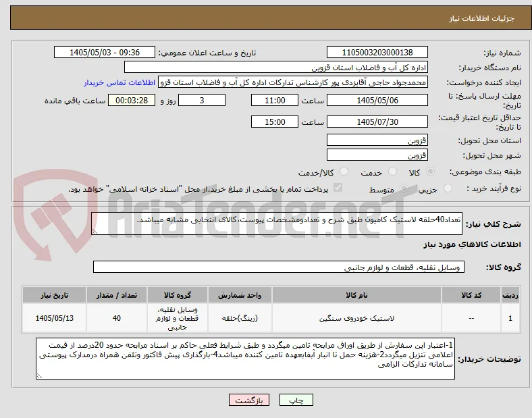Click the کد کالا column header
Image resolution: width=532 pixels, height=418 pixels.
tap(471, 295)
